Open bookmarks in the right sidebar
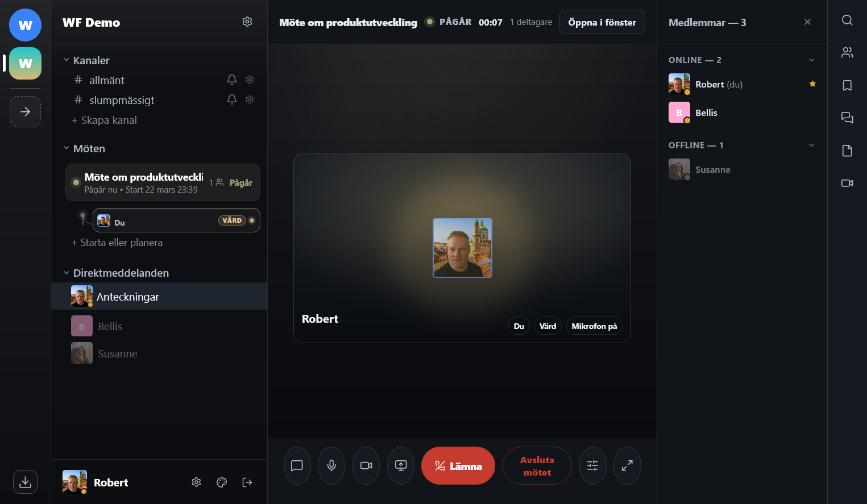Screen dimensions: 867x504 [847, 85]
